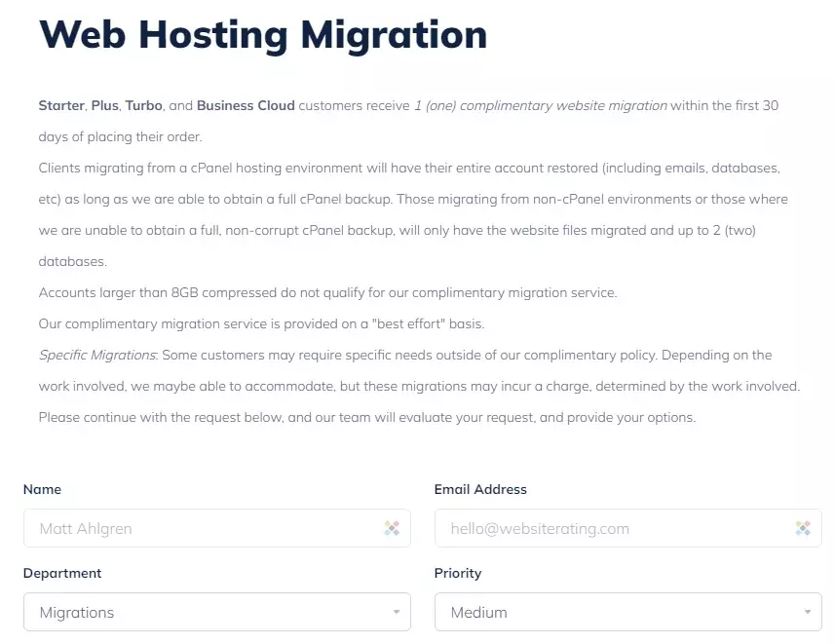Click the autofill icon in the Email Address field
The image size is (835, 644).
click(x=803, y=528)
